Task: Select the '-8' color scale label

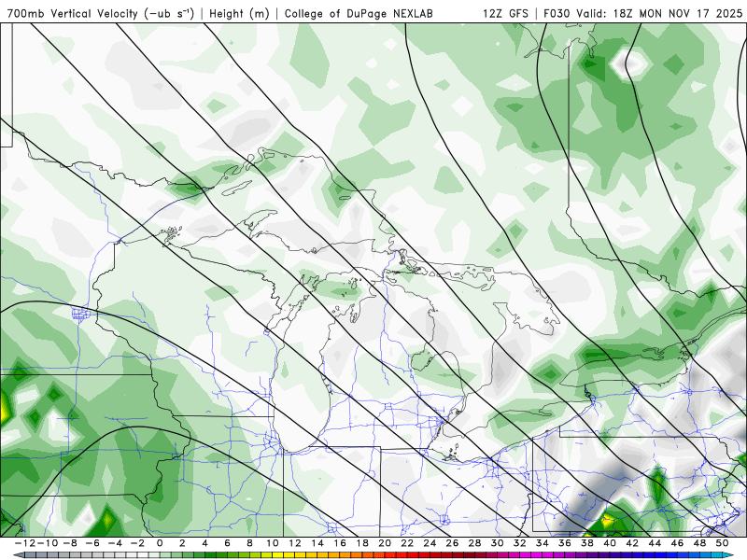Action: [x=70, y=543]
